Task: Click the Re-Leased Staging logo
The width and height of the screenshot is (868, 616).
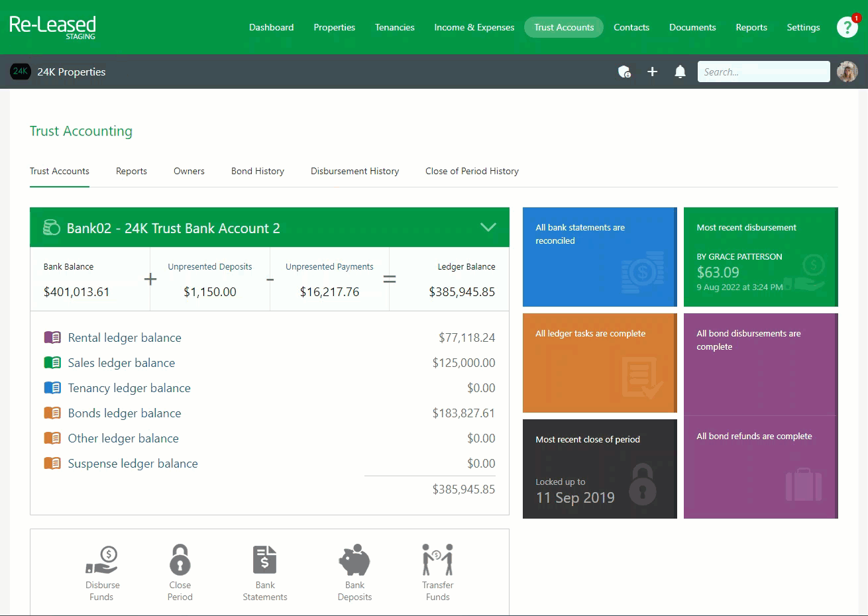Action: pyautogui.click(x=52, y=27)
